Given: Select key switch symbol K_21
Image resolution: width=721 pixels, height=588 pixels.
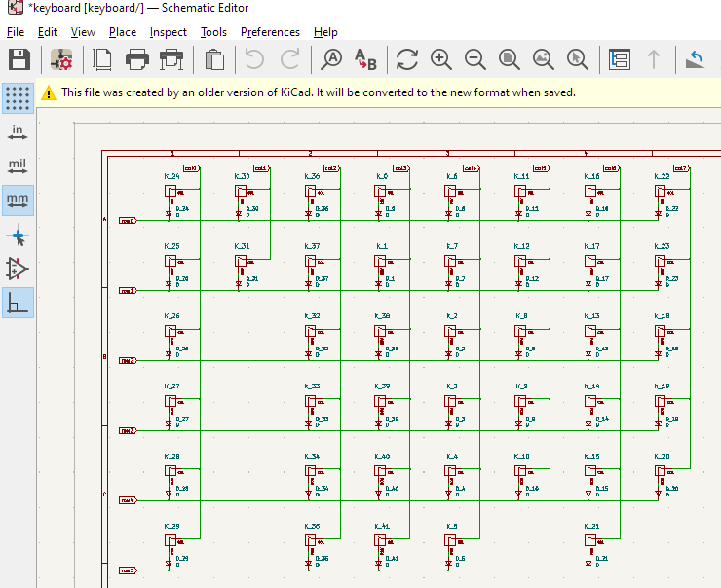Looking at the screenshot, I should point(590,540).
